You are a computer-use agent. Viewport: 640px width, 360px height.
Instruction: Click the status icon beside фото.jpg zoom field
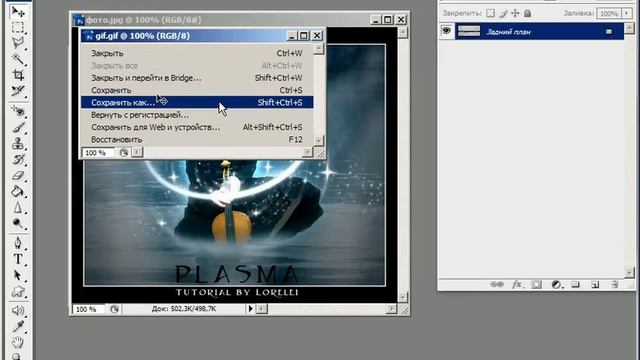pos(114,309)
